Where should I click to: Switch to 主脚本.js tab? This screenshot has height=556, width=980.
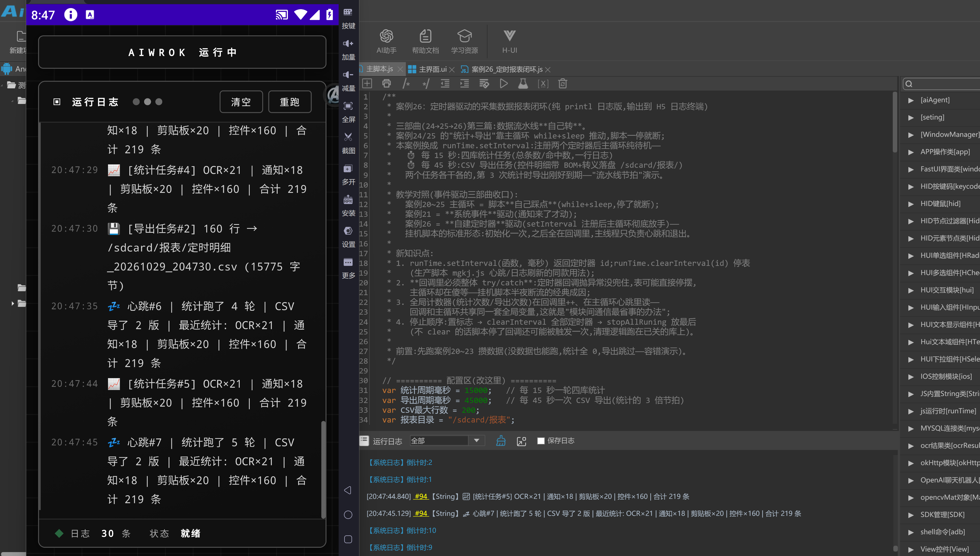(x=379, y=69)
